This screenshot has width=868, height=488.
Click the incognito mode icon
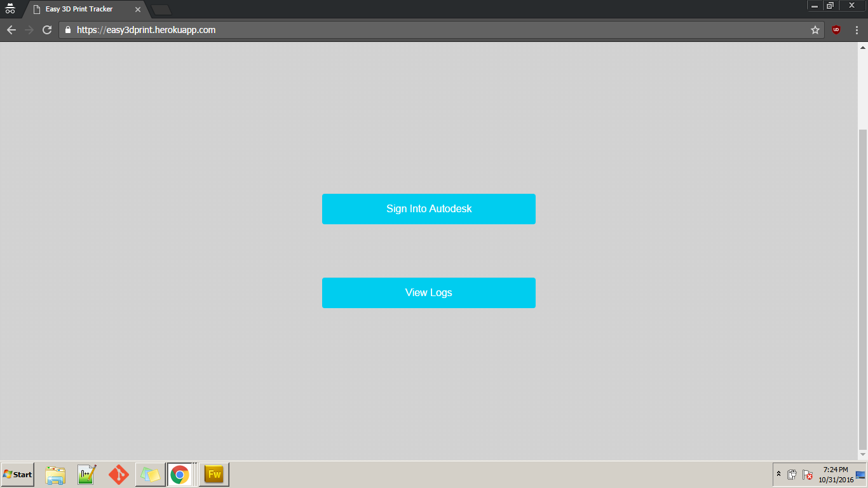pyautogui.click(x=10, y=8)
